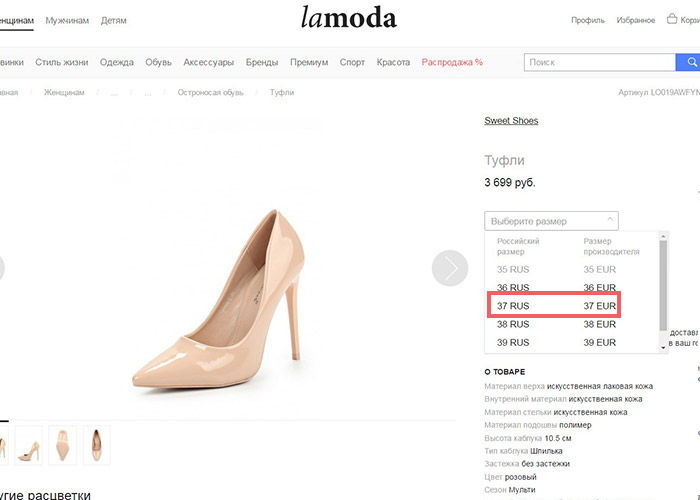Select size 37 RUS option

click(554, 305)
